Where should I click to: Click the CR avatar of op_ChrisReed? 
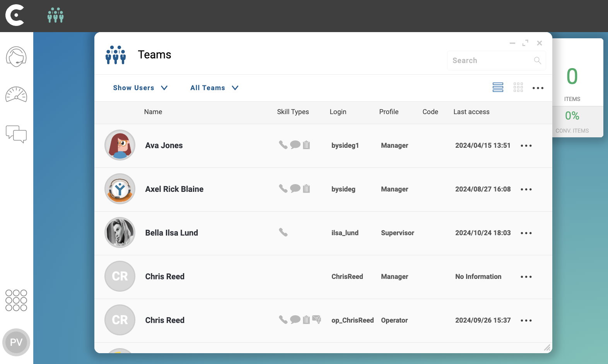120,320
